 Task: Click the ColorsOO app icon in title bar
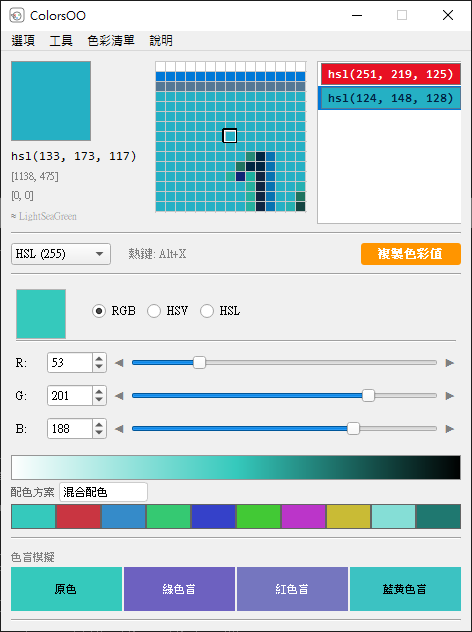click(17, 16)
